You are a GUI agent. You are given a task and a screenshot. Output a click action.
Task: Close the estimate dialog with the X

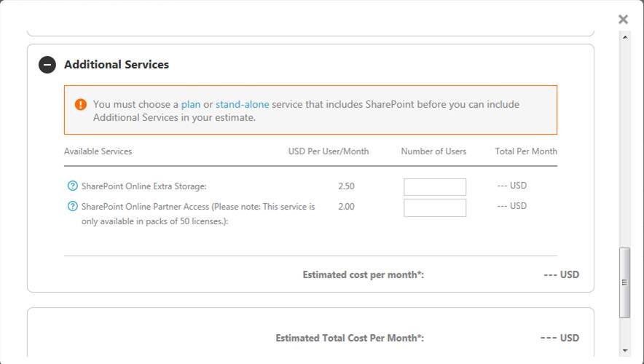click(x=623, y=20)
